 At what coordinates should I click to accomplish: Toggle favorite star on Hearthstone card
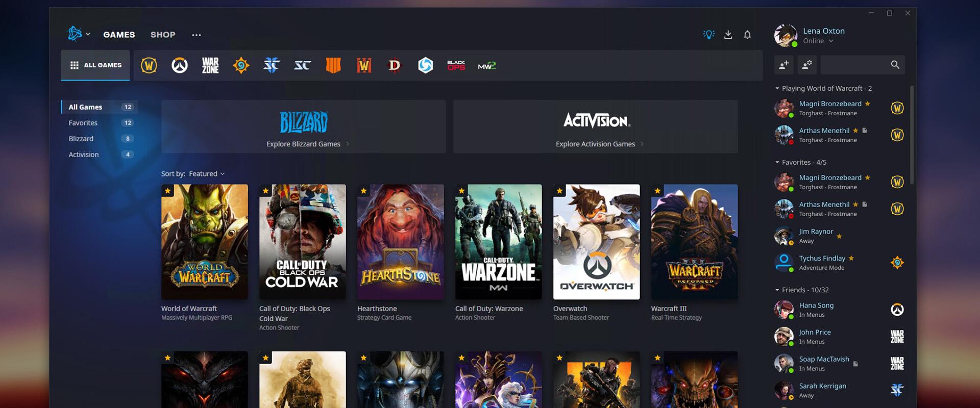[363, 191]
